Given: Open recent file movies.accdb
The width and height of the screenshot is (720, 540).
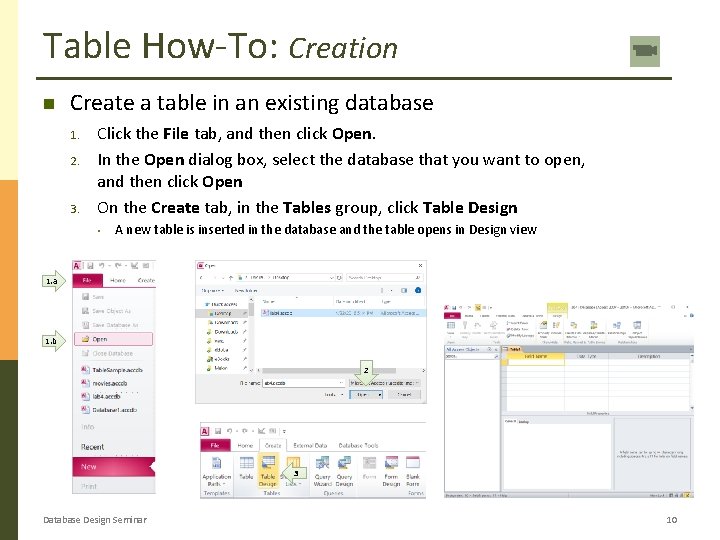Looking at the screenshot, I should pyautogui.click(x=104, y=383).
